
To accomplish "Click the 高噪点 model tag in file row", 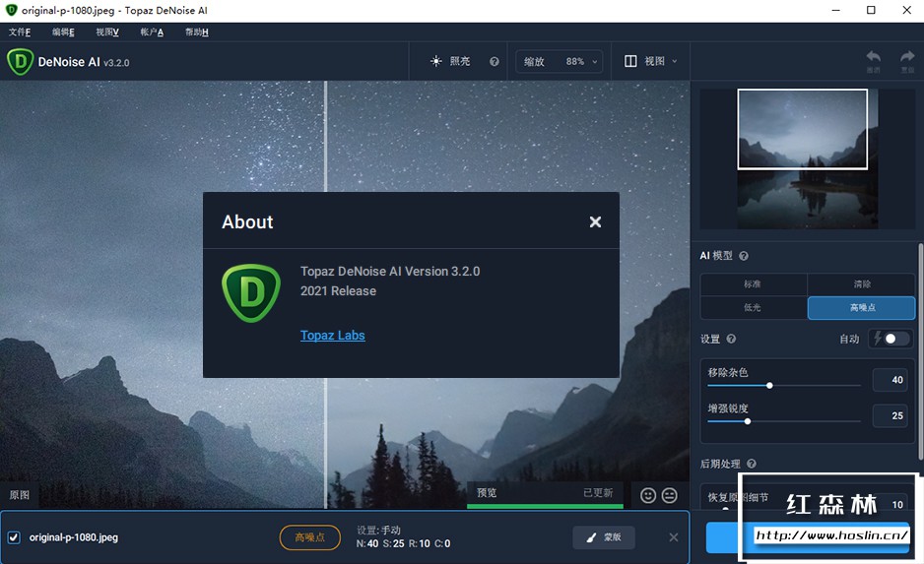I will (310, 537).
